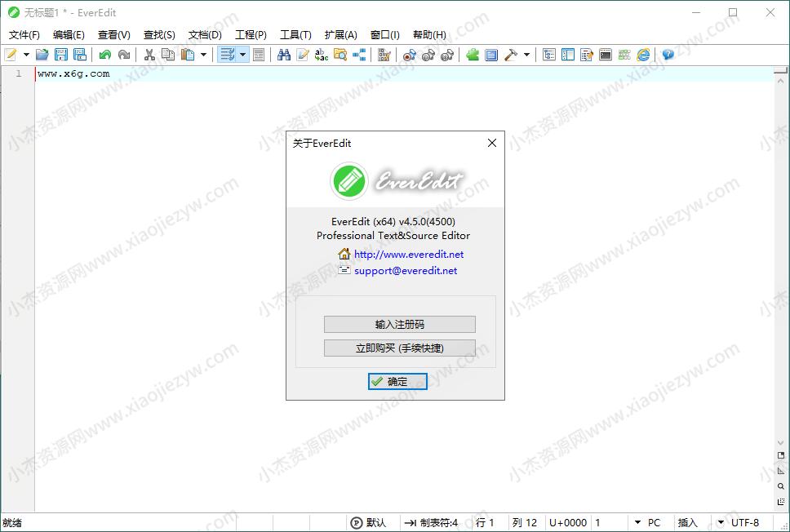
Task: Toggle the word wrap button
Action: pos(227,55)
